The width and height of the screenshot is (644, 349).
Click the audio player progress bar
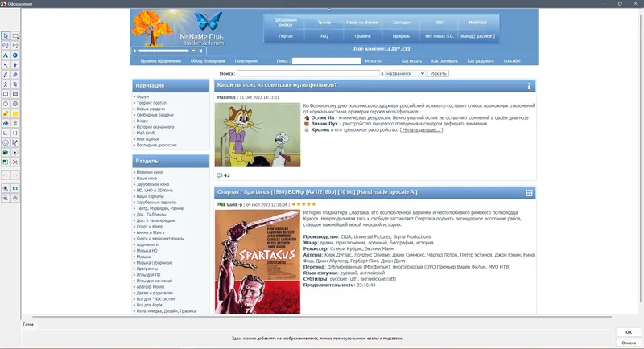[x=163, y=51]
